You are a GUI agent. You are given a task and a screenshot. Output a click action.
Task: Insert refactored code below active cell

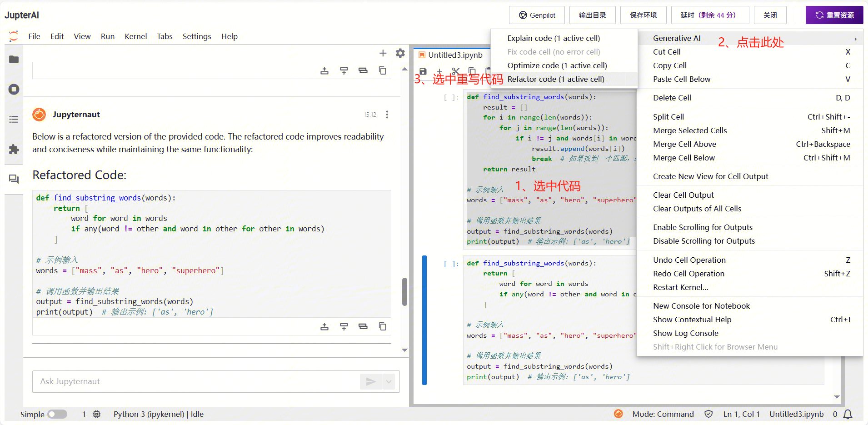click(x=344, y=326)
